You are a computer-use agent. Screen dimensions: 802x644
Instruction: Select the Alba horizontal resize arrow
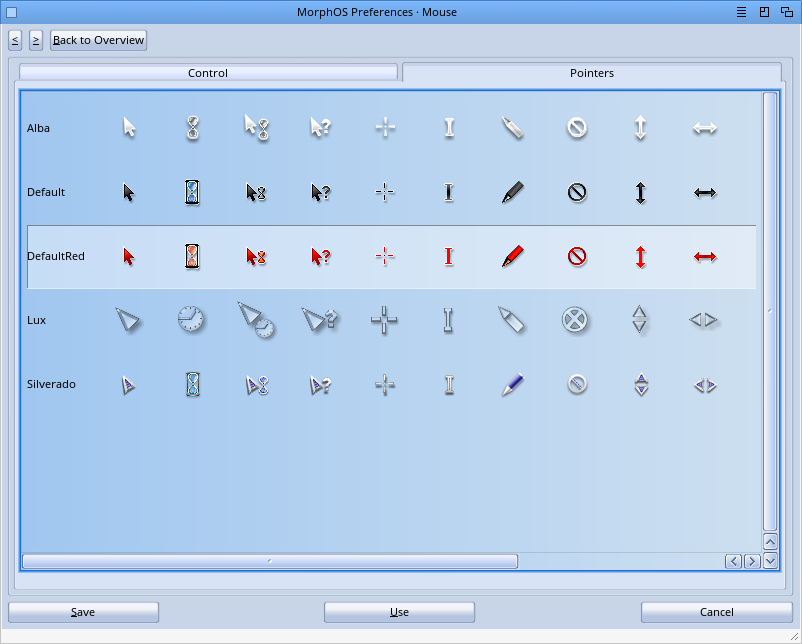(x=705, y=128)
